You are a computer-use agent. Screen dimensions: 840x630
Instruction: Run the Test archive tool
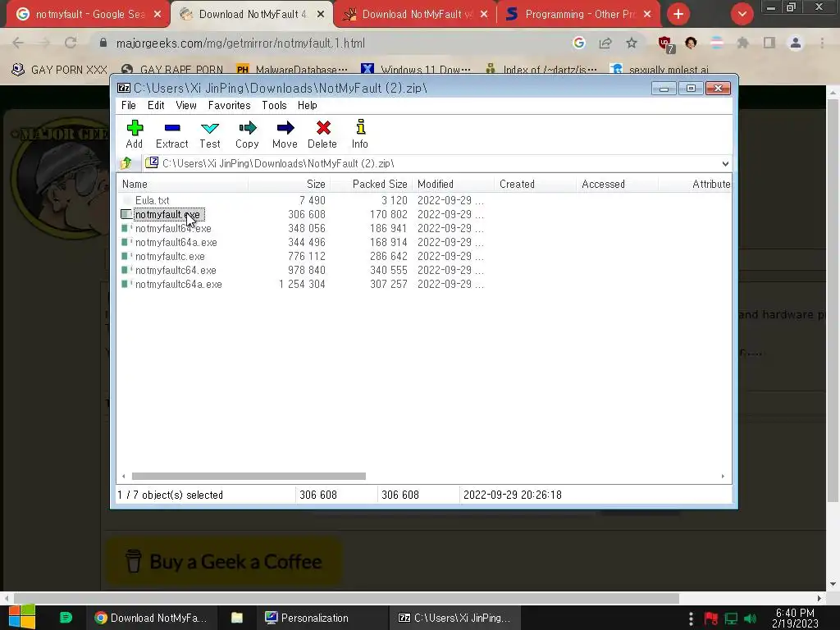(209, 134)
